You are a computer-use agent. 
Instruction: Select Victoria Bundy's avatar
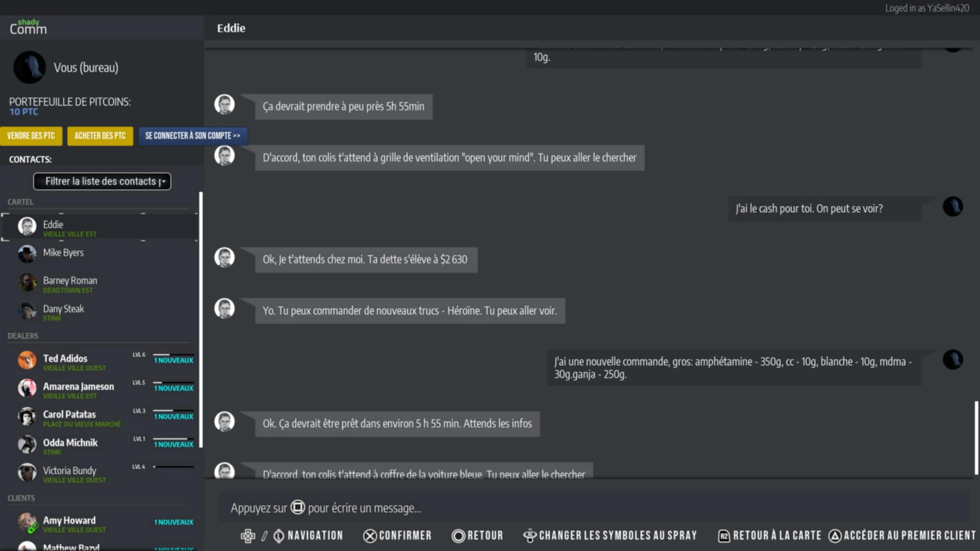click(x=27, y=472)
